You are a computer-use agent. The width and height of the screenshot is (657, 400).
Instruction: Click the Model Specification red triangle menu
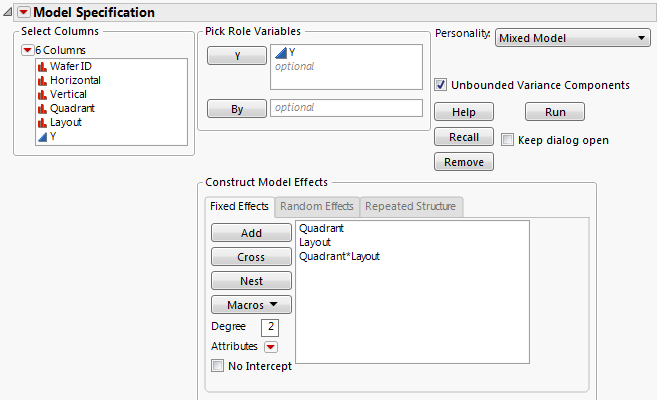(25, 13)
